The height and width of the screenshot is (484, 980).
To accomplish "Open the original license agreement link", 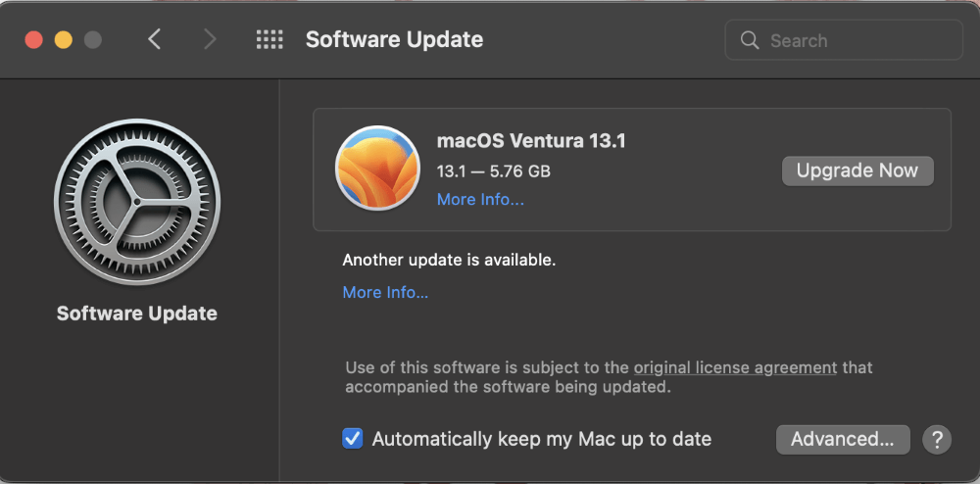I will pyautogui.click(x=735, y=368).
